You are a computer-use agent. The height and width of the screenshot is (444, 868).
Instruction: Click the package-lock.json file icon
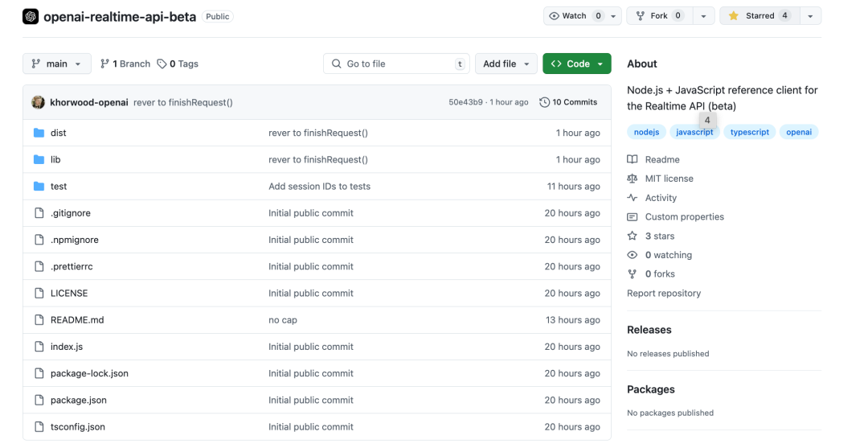coord(39,373)
